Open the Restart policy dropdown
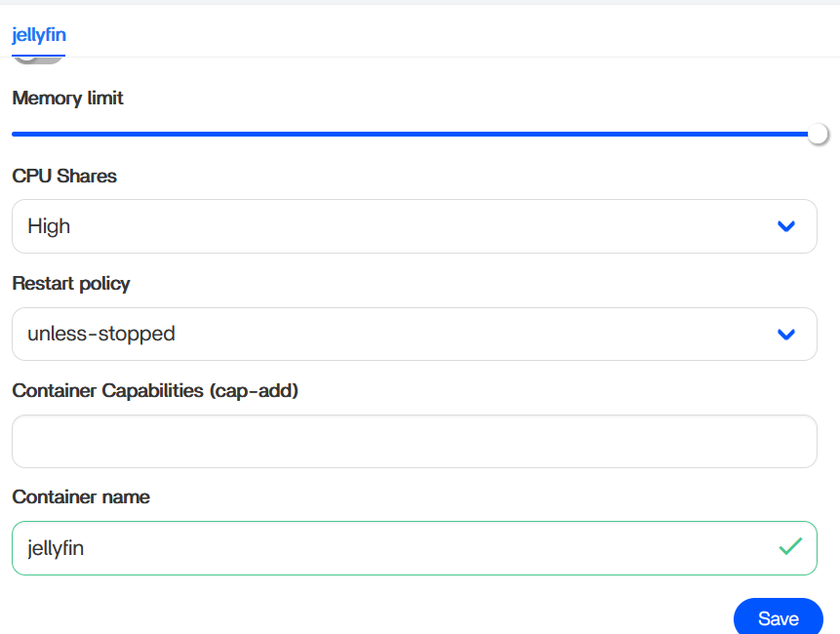The image size is (840, 634). click(x=414, y=334)
